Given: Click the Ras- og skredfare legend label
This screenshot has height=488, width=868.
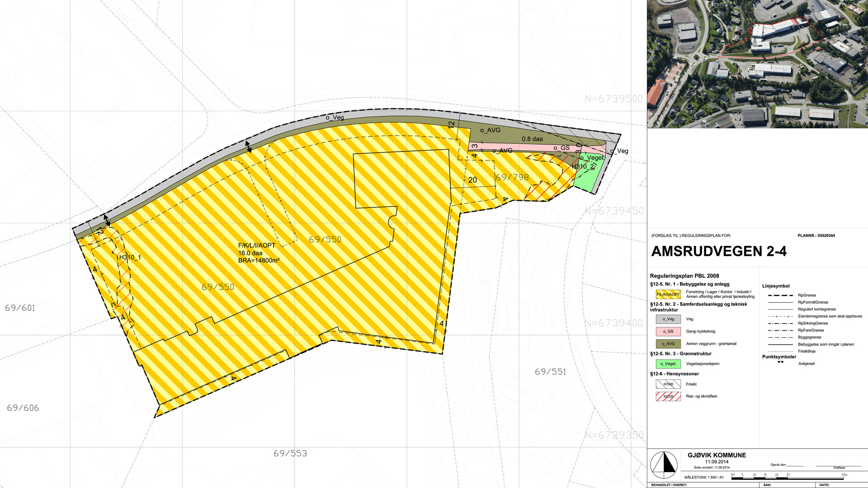Looking at the screenshot, I should pyautogui.click(x=702, y=396).
